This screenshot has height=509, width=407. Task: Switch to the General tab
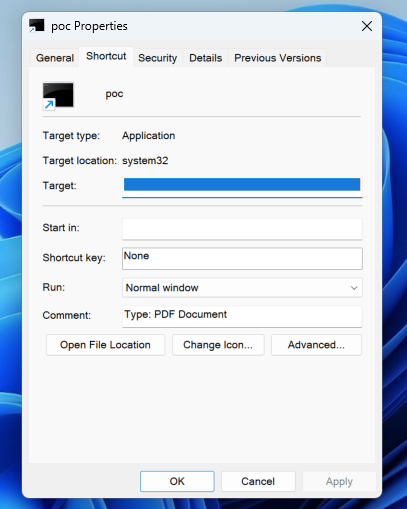click(x=55, y=58)
